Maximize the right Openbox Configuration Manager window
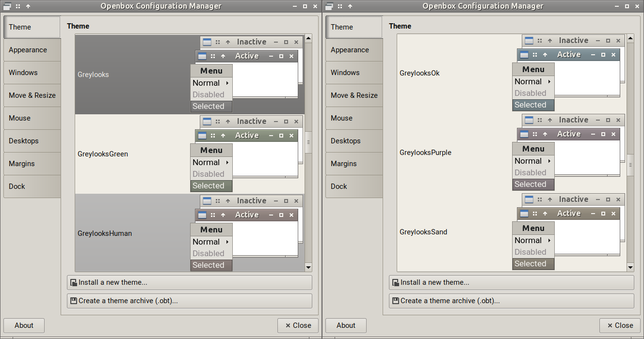Screen dimensions: 644x339 coord(627,6)
